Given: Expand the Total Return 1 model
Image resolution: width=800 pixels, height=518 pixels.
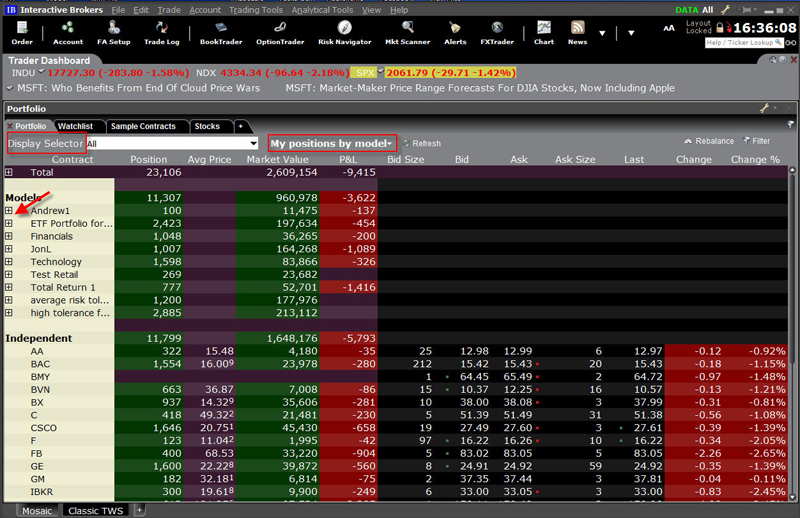Looking at the screenshot, I should click(x=9, y=287).
